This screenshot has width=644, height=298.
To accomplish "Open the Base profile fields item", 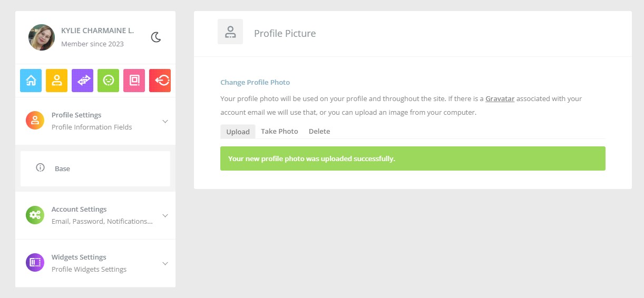I will pos(95,168).
